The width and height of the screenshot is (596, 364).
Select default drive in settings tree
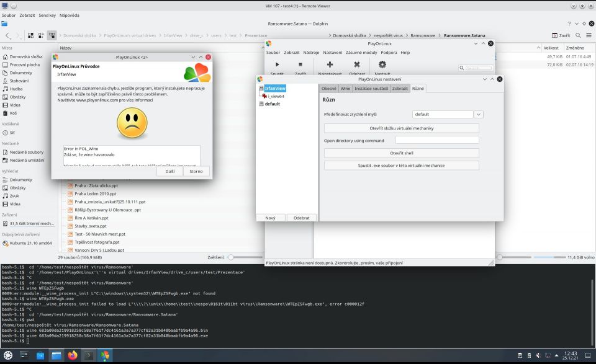click(272, 104)
